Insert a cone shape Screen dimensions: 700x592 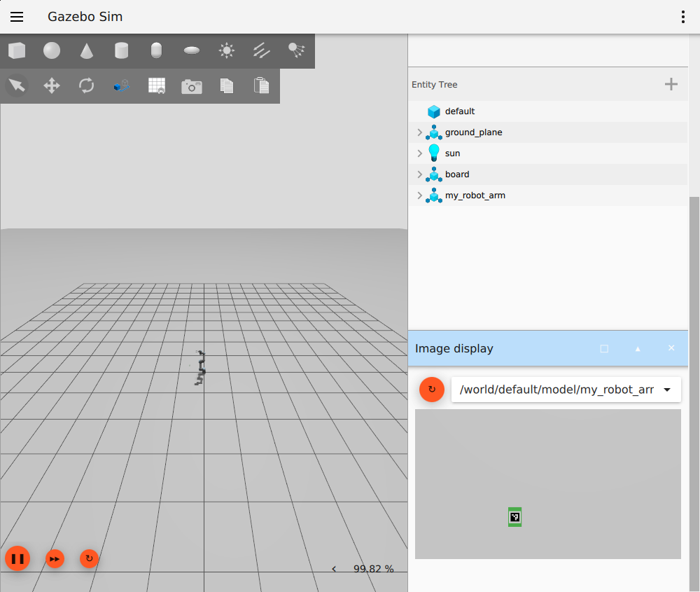click(87, 50)
